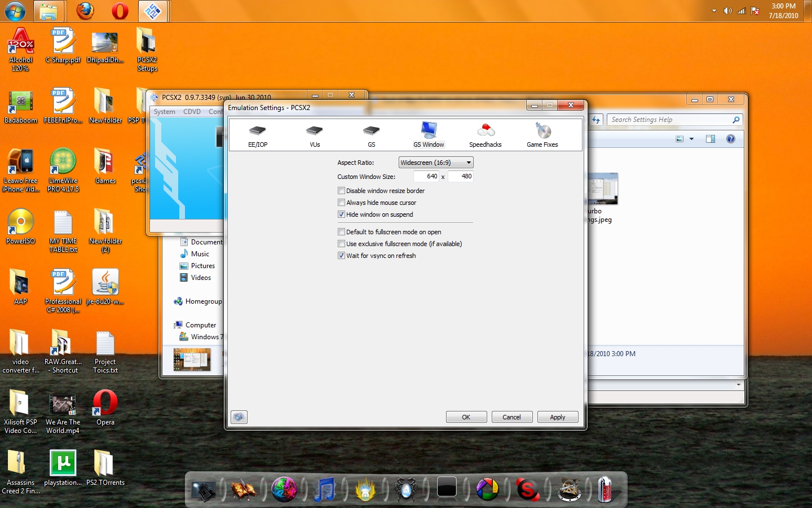Toggle the preview pane in Explorer window
The width and height of the screenshot is (812, 508).
710,139
